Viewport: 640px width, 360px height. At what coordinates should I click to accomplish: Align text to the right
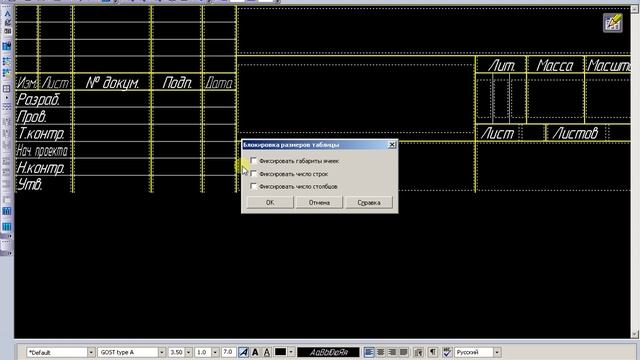click(392, 352)
